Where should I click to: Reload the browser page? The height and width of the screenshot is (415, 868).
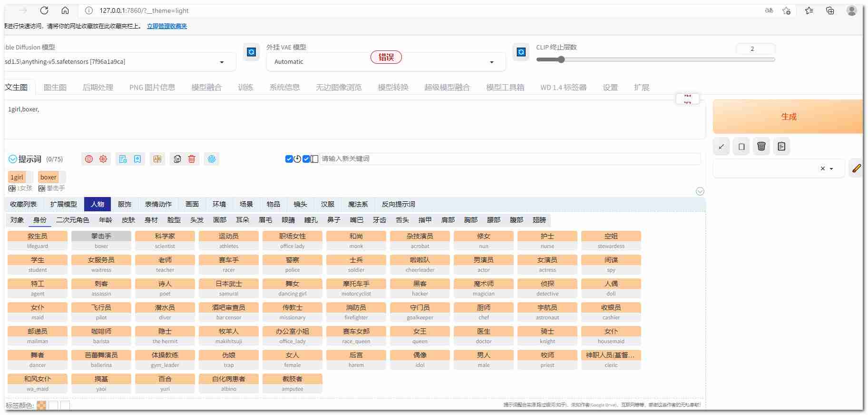point(44,10)
